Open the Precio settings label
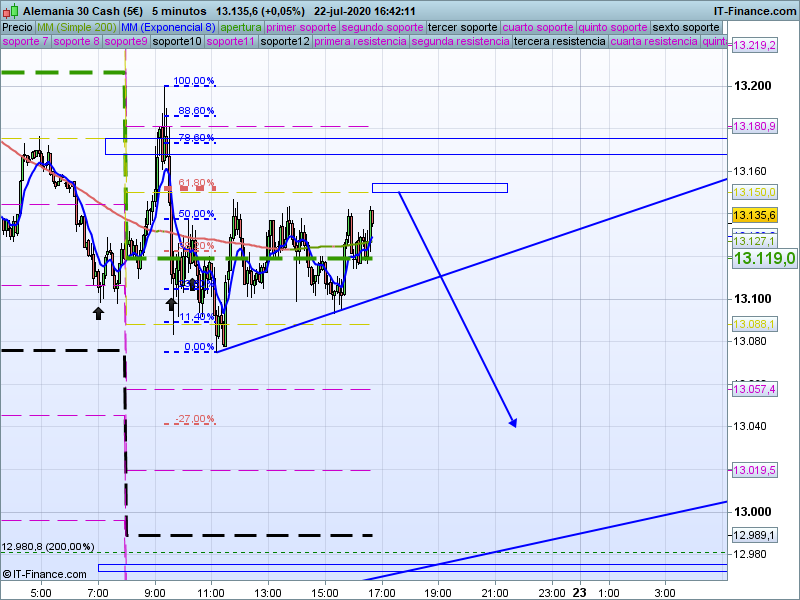Image resolution: width=800 pixels, height=600 pixels. coord(19,27)
